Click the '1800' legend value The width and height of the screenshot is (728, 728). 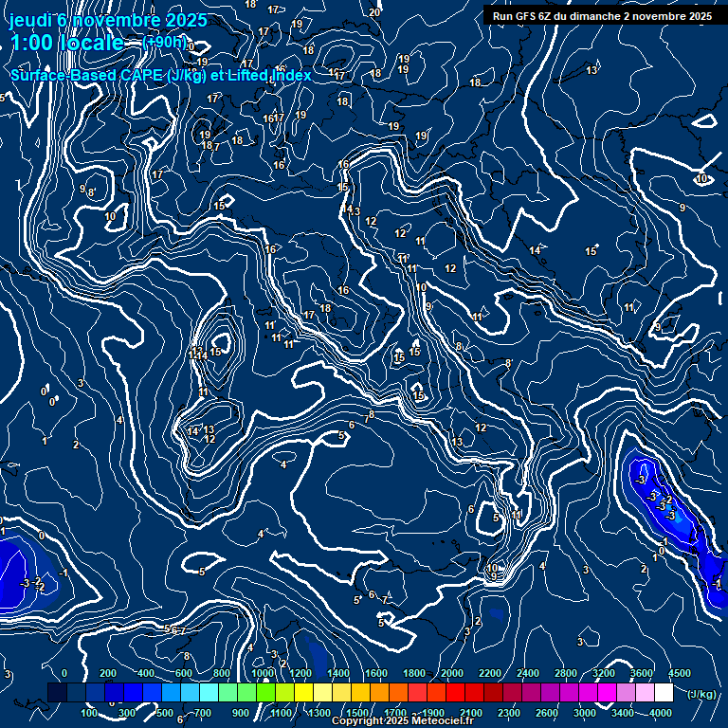click(x=414, y=673)
